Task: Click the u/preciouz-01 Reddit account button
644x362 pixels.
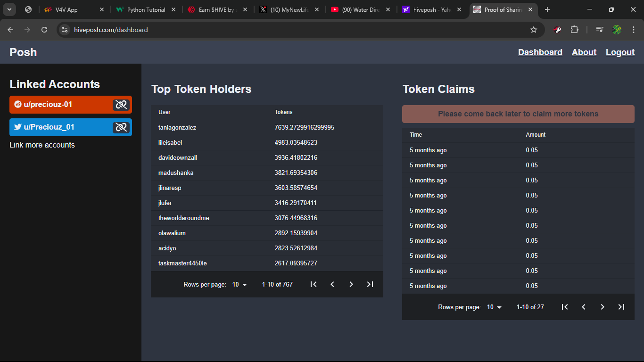Action: pos(71,105)
